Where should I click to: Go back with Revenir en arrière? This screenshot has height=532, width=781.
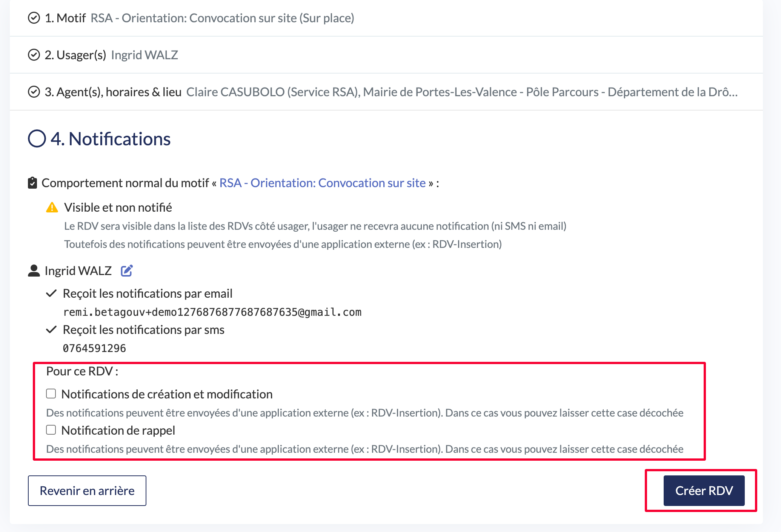pyautogui.click(x=87, y=490)
